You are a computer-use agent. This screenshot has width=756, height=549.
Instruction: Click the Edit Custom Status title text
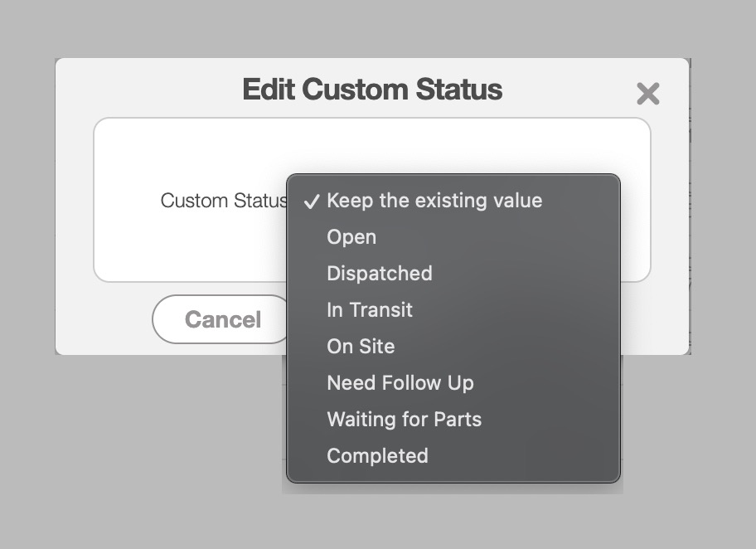coord(372,90)
